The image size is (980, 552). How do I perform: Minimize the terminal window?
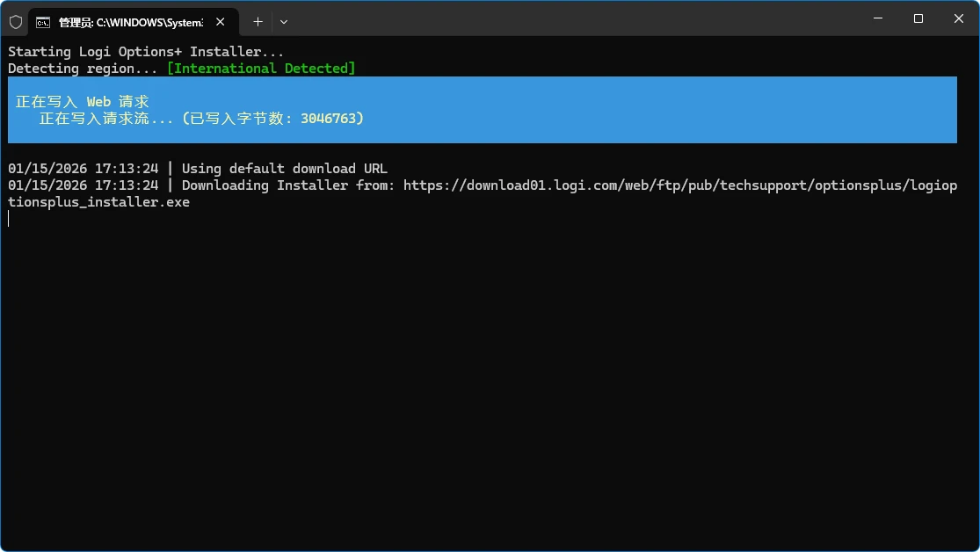point(877,18)
